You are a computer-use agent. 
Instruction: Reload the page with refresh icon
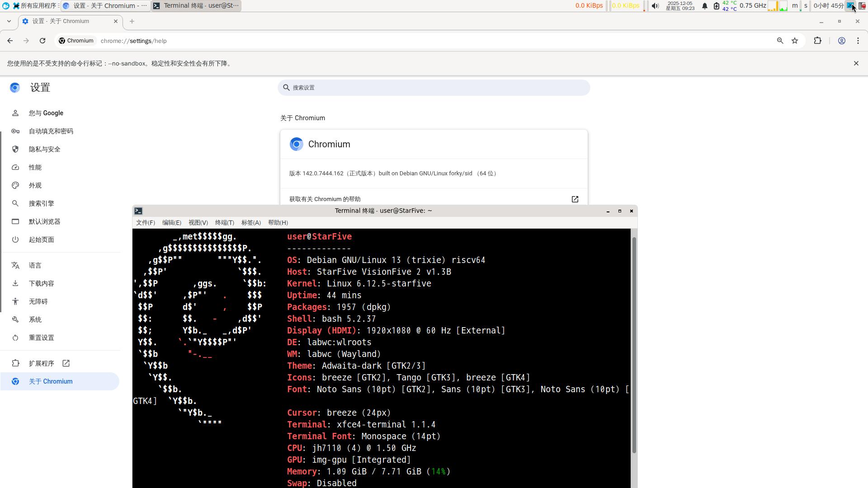42,41
